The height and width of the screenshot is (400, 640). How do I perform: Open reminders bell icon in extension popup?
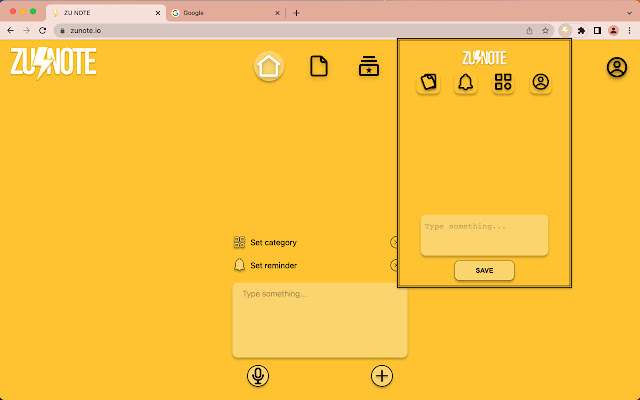click(x=466, y=82)
